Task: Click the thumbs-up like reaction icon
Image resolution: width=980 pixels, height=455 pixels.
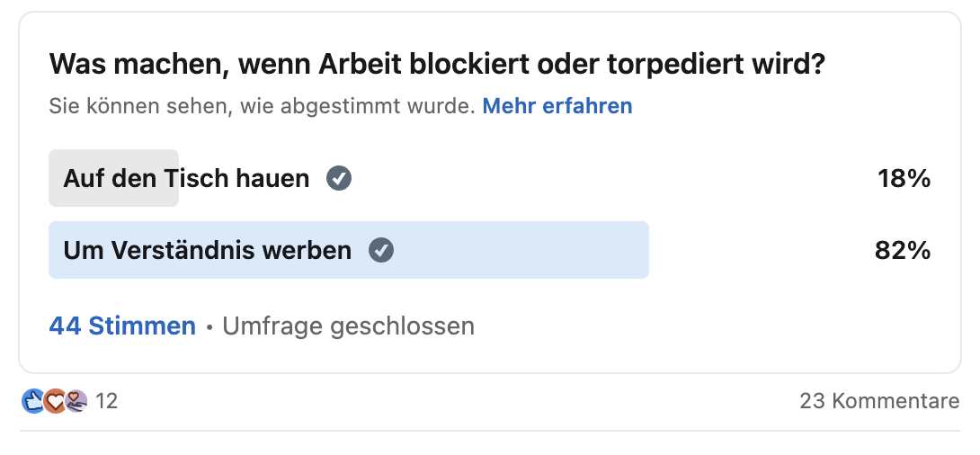Action: (x=32, y=401)
